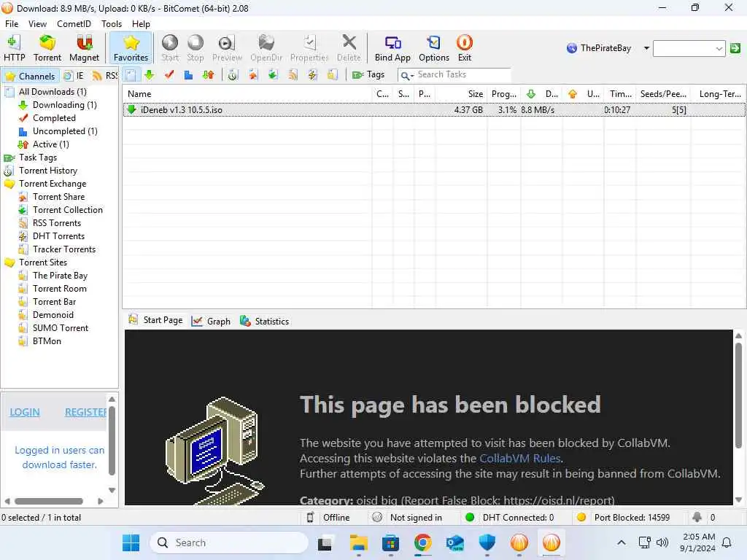Filter uncompleted tasks with blue icon
The height and width of the screenshot is (560, 747).
pyautogui.click(x=189, y=75)
